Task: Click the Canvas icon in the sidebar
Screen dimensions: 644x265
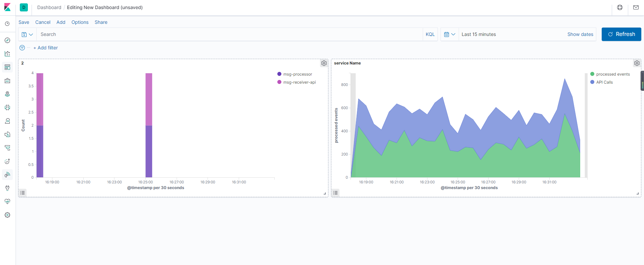Action: (7, 81)
